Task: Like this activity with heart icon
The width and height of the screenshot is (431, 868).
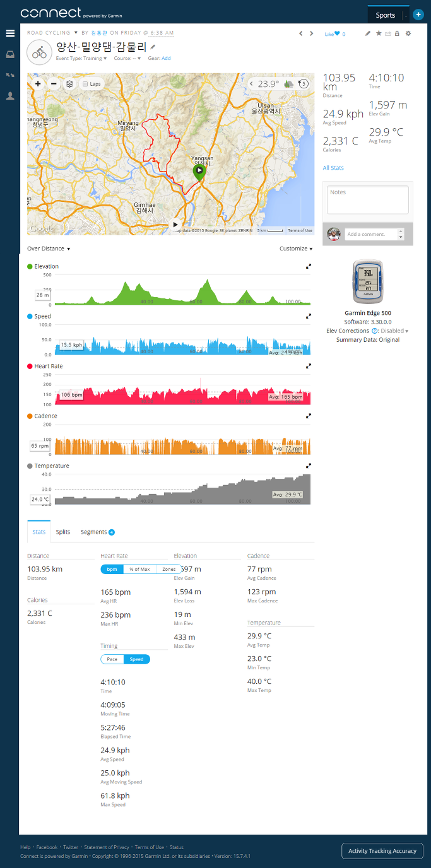Action: point(337,34)
